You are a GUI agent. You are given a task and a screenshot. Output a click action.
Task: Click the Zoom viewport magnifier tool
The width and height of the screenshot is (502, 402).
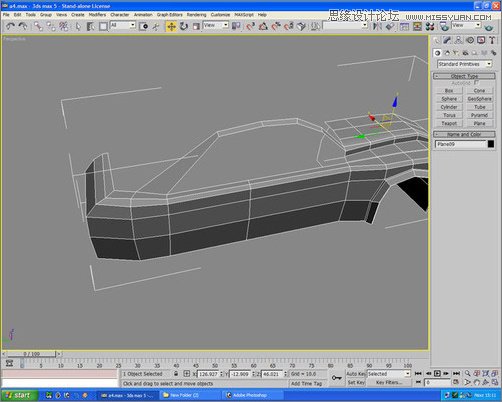[x=468, y=374]
